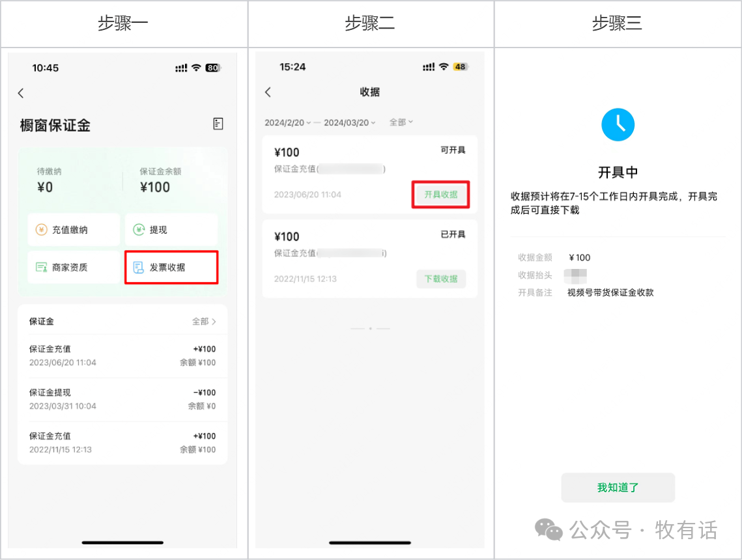Open the 保证金充值 record dated 2022/11/15
This screenshot has width=742, height=560.
click(x=122, y=443)
